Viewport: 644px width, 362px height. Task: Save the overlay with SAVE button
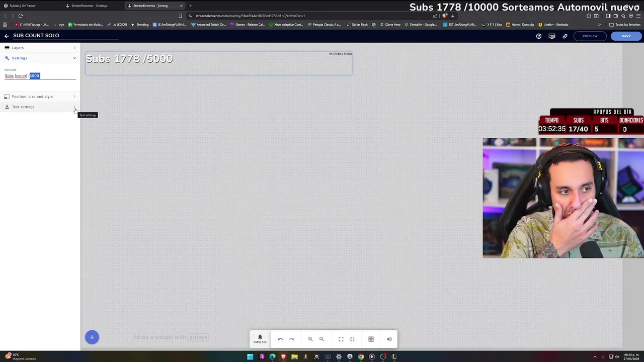[x=626, y=36]
